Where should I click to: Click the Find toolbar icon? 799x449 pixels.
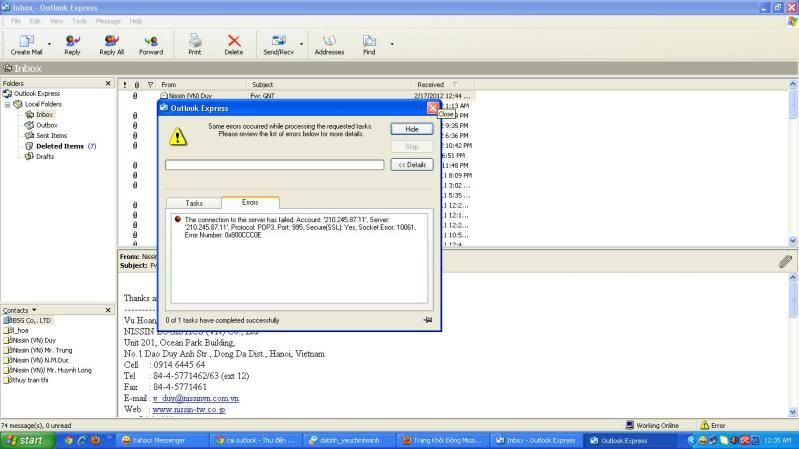369,44
